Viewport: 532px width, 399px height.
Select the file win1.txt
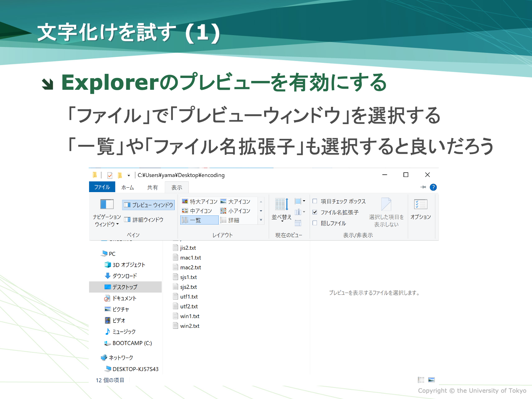click(x=186, y=316)
